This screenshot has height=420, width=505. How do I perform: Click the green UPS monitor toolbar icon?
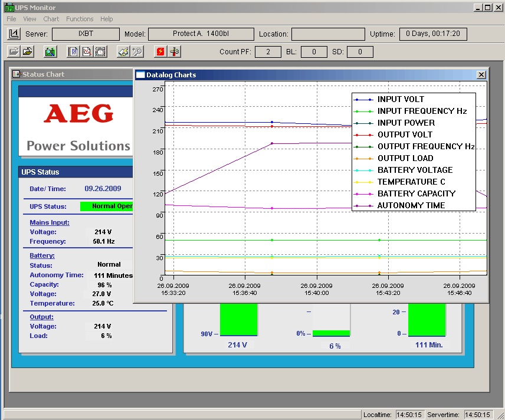[x=50, y=52]
